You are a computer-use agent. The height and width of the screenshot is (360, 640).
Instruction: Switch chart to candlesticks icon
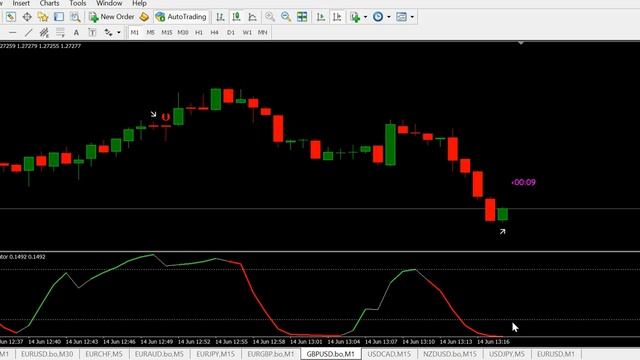[236, 17]
